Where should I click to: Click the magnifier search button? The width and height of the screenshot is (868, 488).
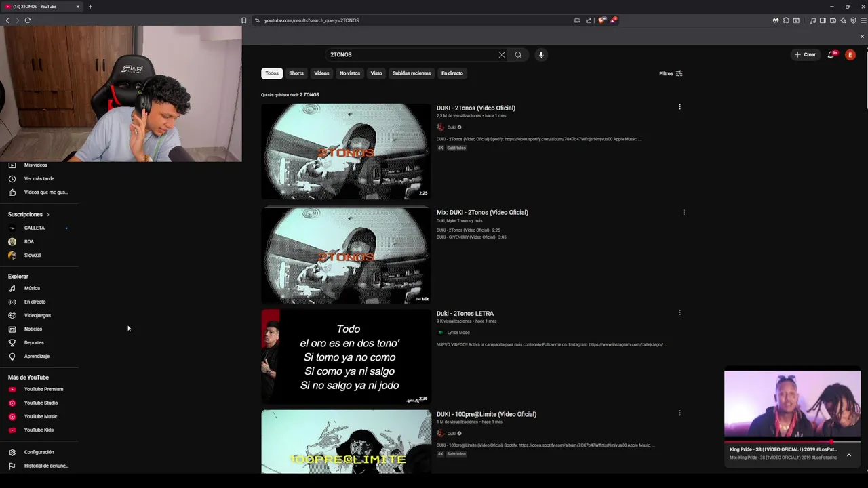click(518, 55)
